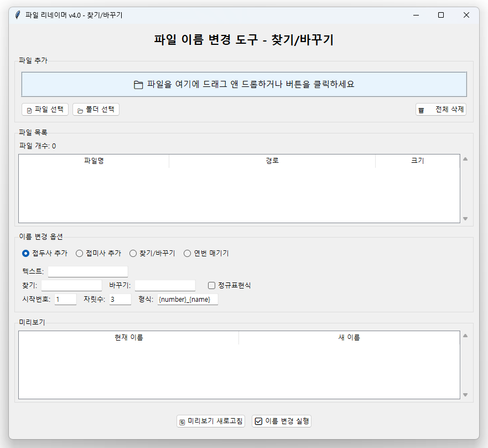Click the 텍스트 input field
This screenshot has width=488, height=448.
(x=87, y=271)
